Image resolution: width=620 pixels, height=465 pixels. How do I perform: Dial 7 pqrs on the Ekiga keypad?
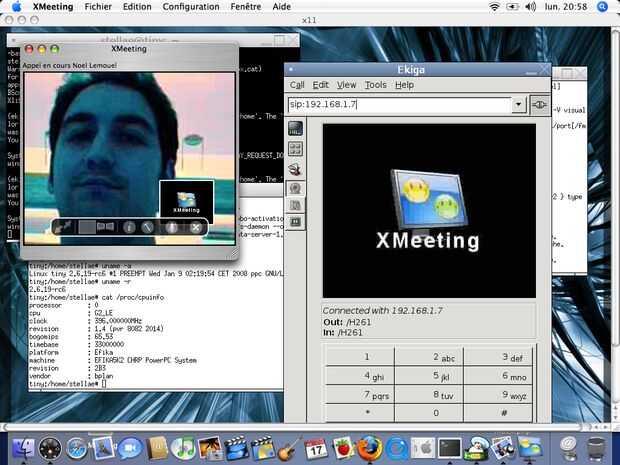(360, 395)
